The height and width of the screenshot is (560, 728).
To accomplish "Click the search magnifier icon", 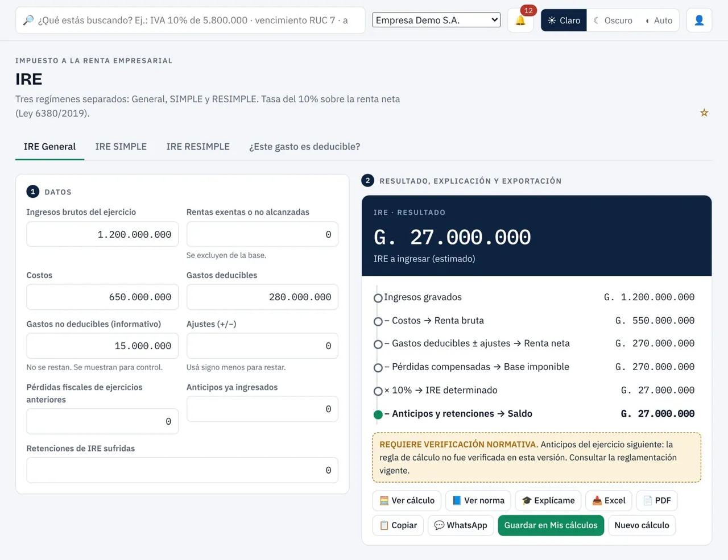I will coord(28,20).
